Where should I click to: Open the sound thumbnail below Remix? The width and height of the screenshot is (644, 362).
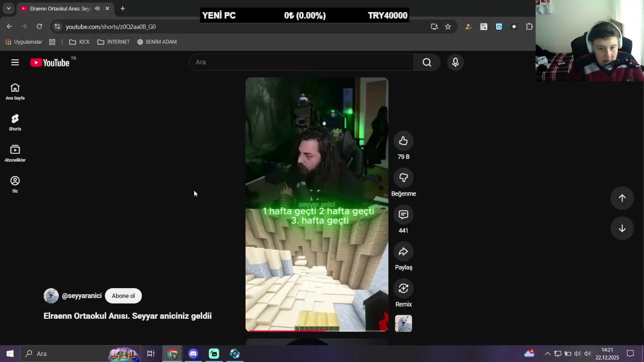pyautogui.click(x=404, y=323)
